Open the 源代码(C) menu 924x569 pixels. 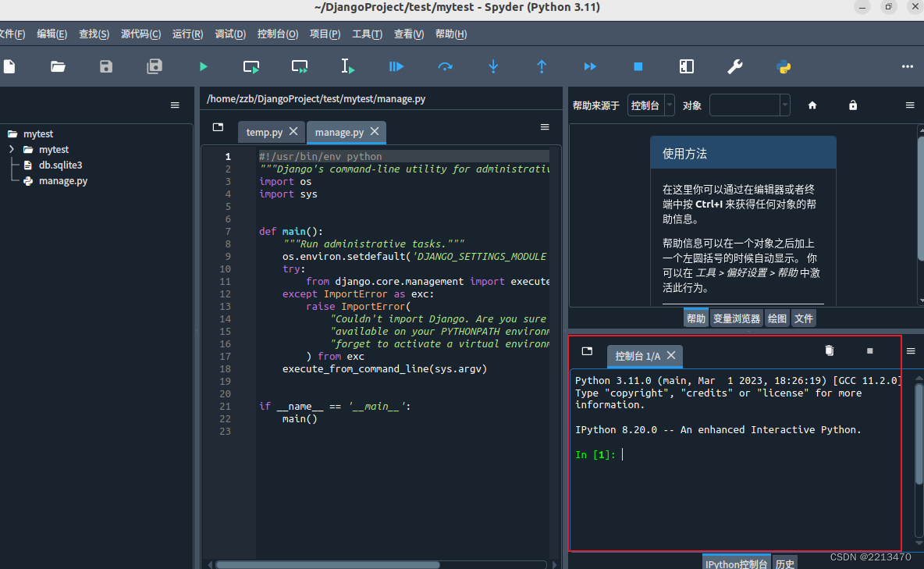(140, 34)
